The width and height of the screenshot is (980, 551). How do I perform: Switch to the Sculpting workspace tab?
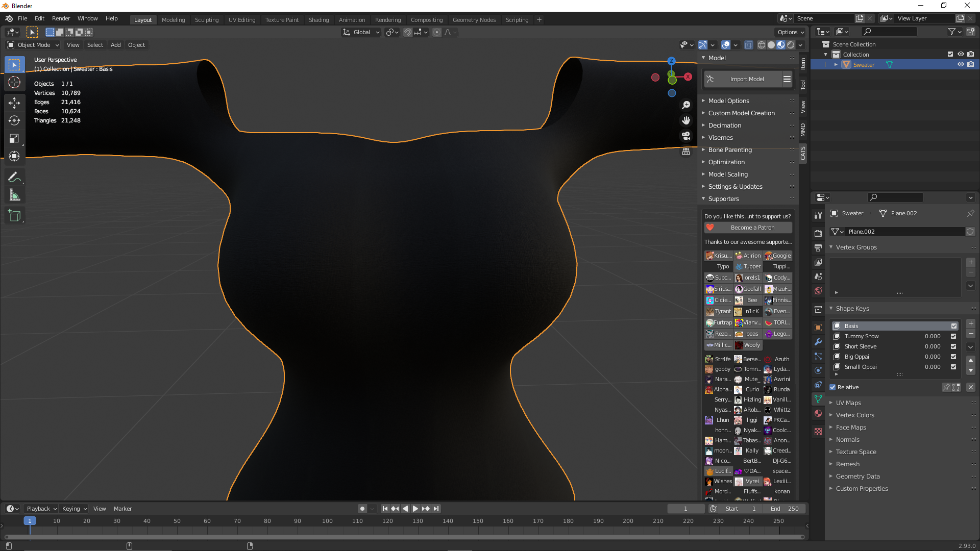pos(207,20)
